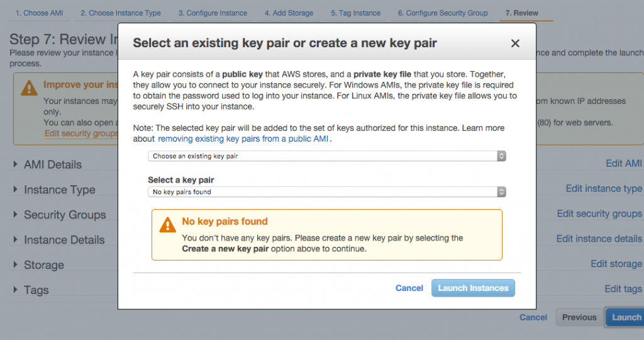This screenshot has height=340, width=644.
Task: Click the Previous button
Action: pos(579,317)
